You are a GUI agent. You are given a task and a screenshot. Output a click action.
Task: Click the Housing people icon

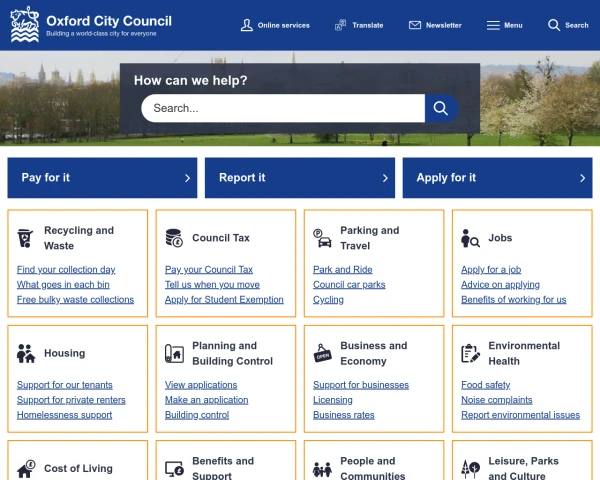(25, 353)
